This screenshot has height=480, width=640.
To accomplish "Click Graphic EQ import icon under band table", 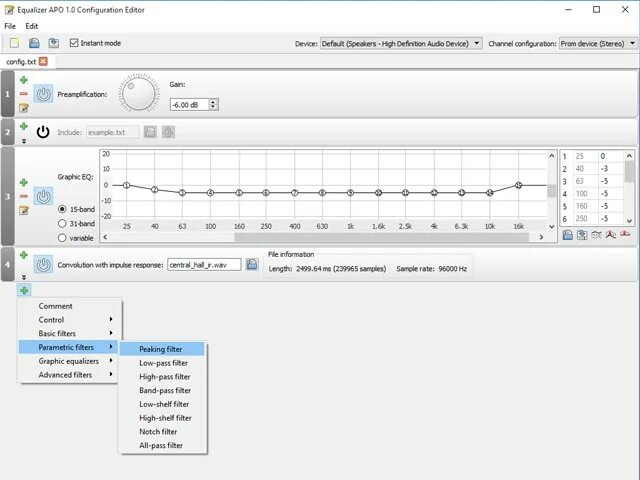I will pos(567,235).
